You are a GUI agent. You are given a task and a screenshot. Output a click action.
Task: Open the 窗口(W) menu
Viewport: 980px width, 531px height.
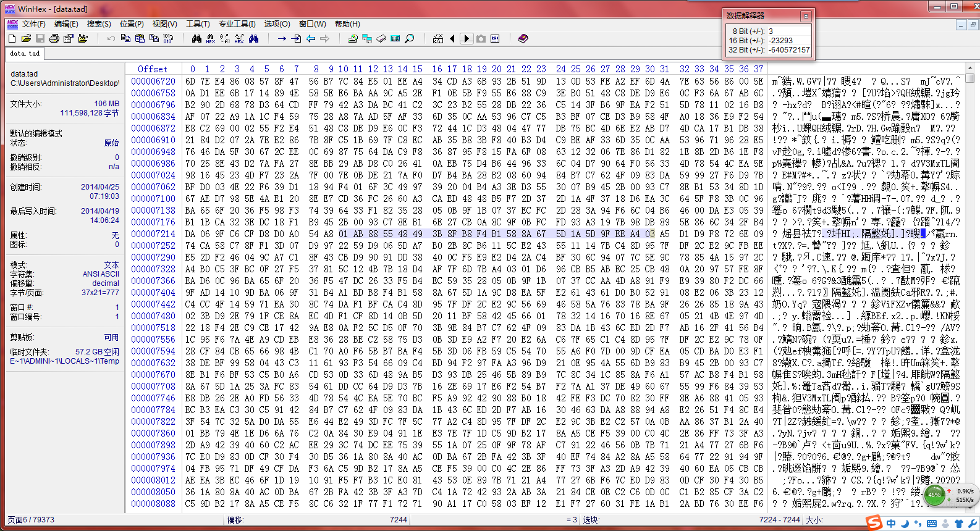point(312,24)
